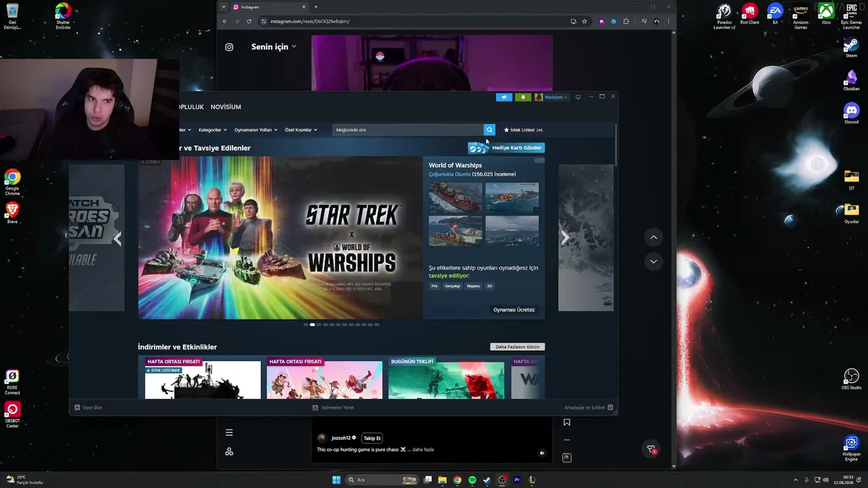This screenshot has height=488, width=868.
Task: Launch Epic Games Launcher desktop shortcut
Action: [851, 16]
